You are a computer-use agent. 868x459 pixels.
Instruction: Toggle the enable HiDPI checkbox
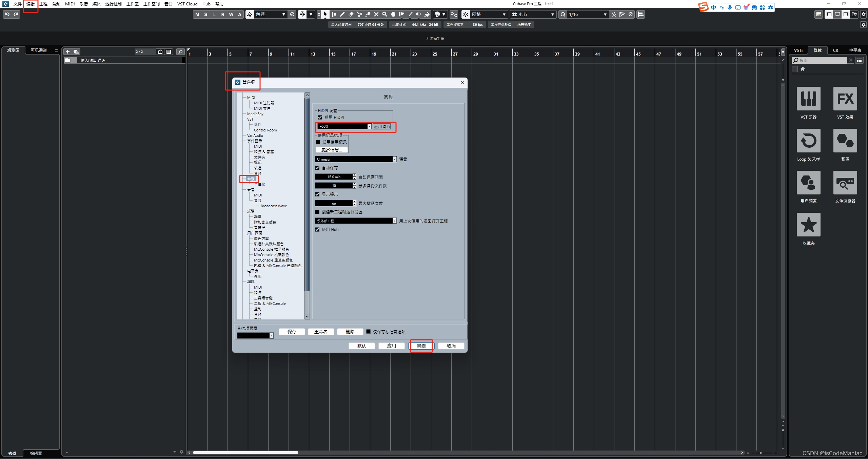[320, 118]
